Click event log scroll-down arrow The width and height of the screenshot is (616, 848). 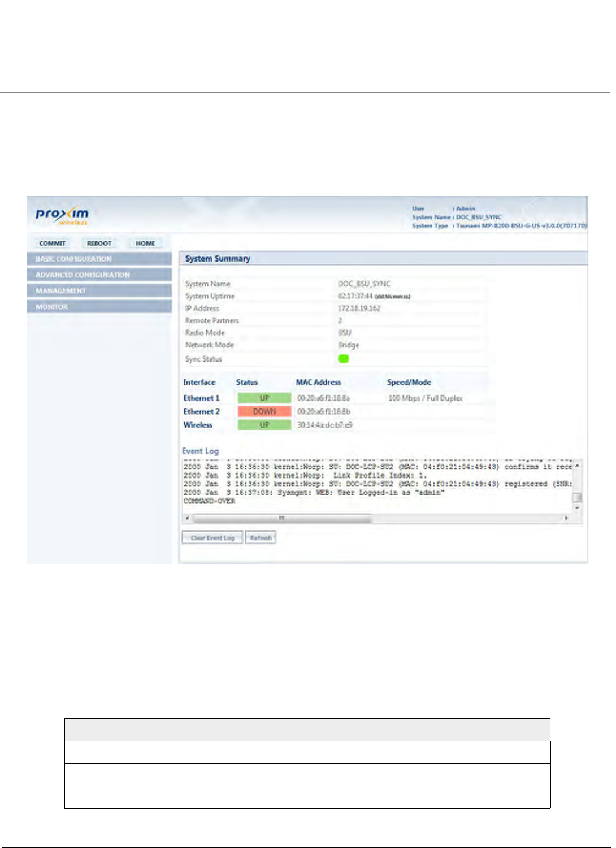(577, 508)
